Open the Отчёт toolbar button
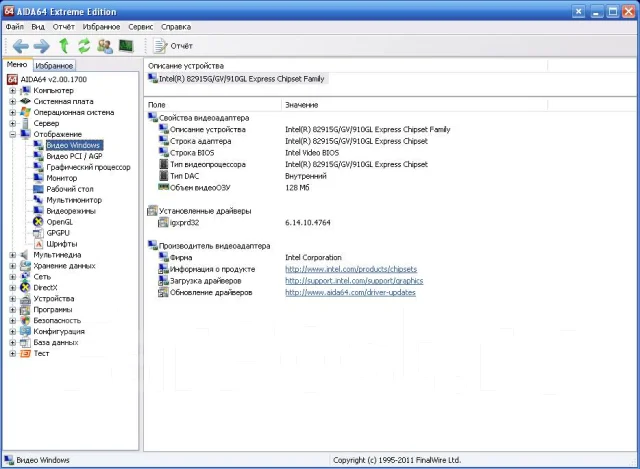The image size is (640, 469). [173, 46]
